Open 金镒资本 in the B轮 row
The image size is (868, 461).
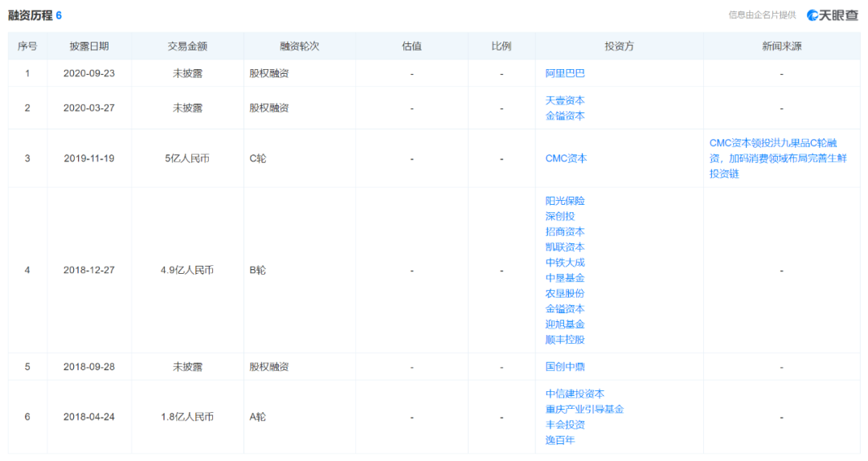(565, 309)
